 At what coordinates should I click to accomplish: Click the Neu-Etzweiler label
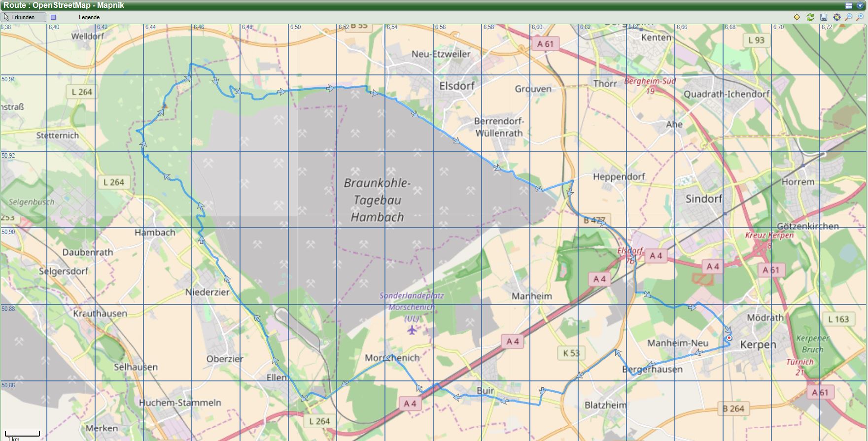click(441, 54)
